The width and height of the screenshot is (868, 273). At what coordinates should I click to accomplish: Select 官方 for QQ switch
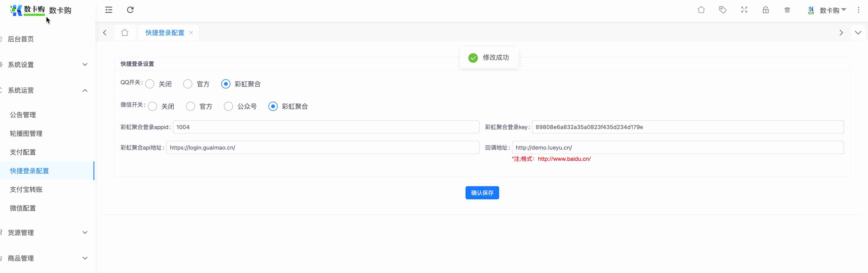point(188,84)
